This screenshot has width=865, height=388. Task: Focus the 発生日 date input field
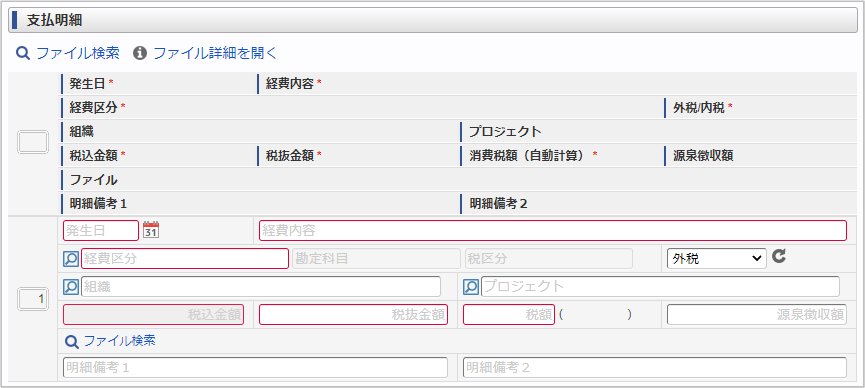point(101,230)
